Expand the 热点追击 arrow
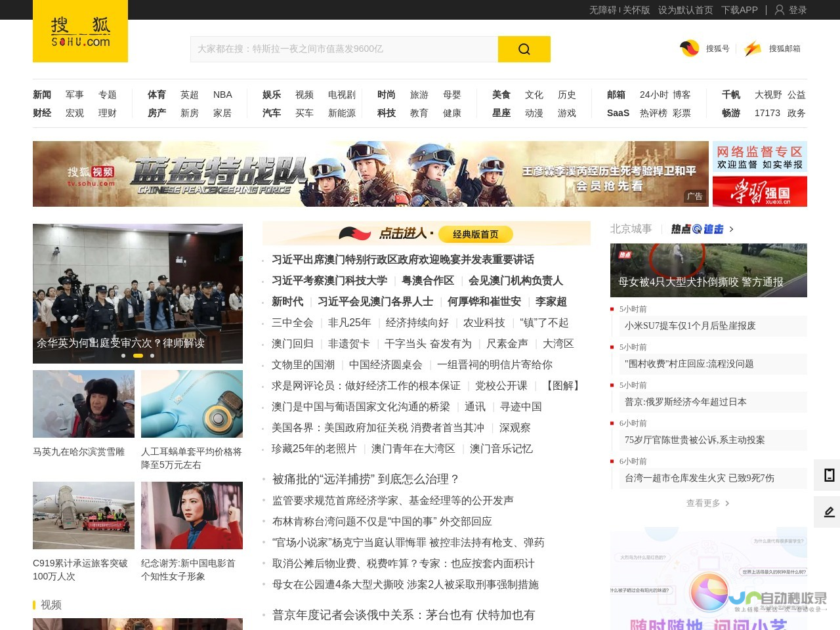Image resolution: width=840 pixels, height=630 pixels. (x=731, y=229)
